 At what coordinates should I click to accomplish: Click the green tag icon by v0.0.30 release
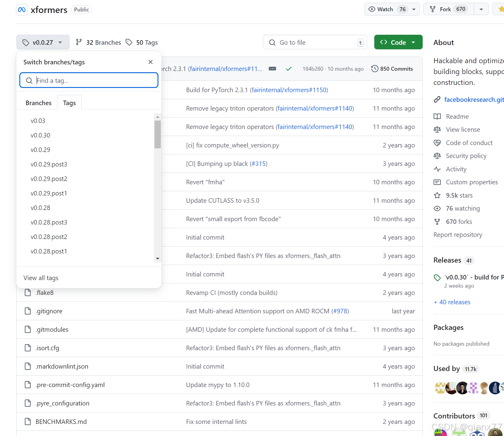tap(437, 277)
